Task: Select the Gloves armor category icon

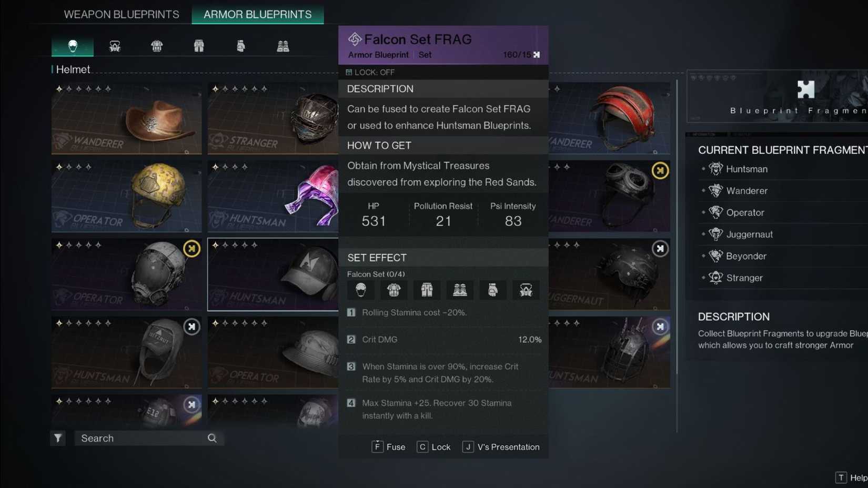Action: point(241,46)
